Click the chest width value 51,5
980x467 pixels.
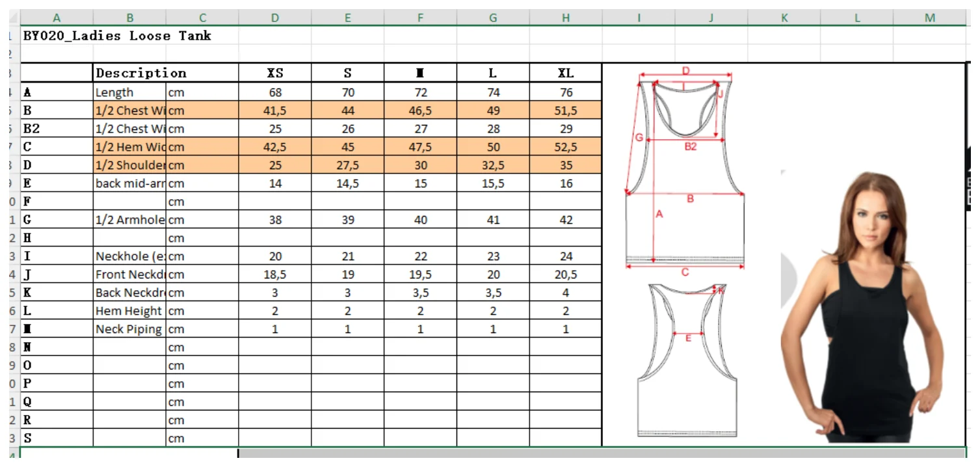566,111
